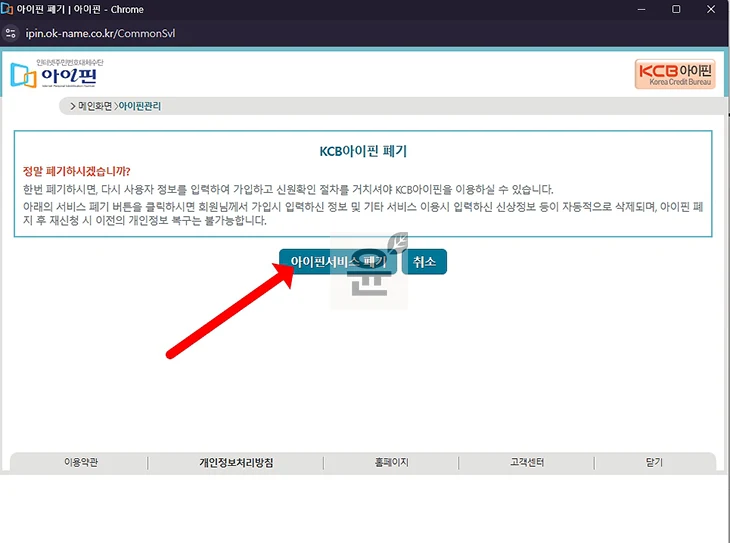This screenshot has width=730, height=543.
Task: Open 고객센터 from the footer bar
Action: pyautogui.click(x=526, y=463)
